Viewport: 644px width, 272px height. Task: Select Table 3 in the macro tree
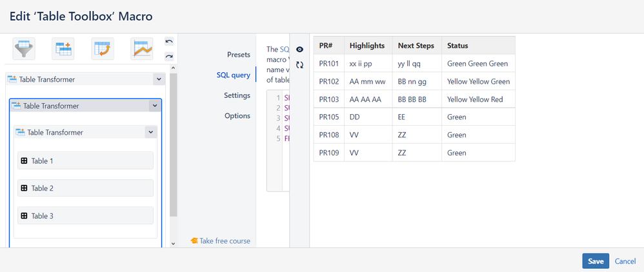click(85, 216)
